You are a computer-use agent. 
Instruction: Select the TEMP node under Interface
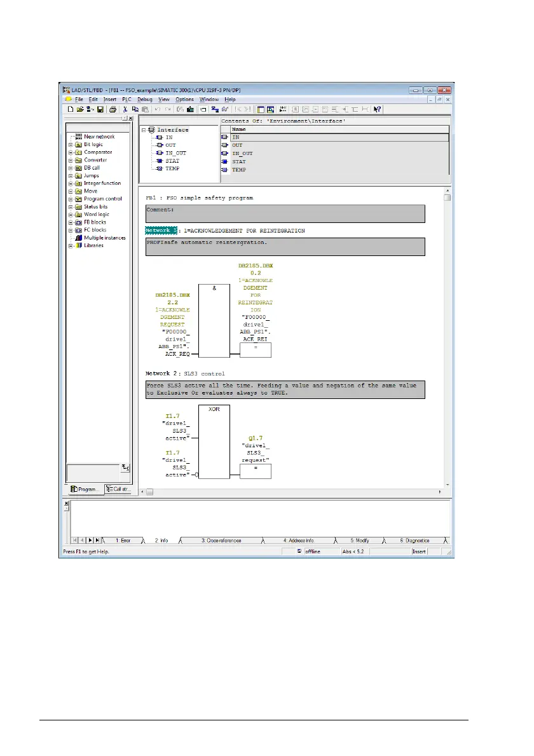pos(172,169)
